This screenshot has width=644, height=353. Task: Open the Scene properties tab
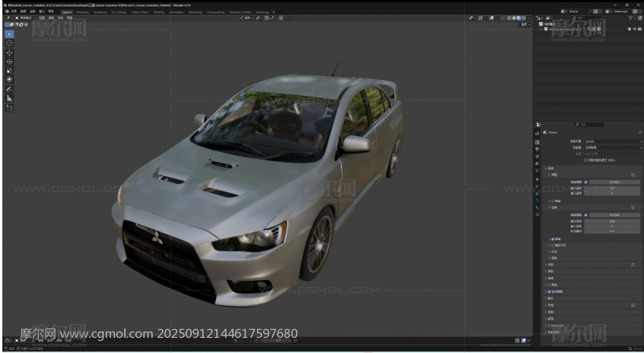coord(537,163)
